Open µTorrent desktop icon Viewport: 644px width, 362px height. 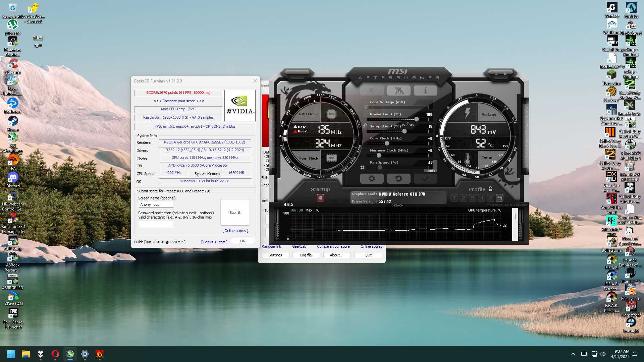[12, 27]
